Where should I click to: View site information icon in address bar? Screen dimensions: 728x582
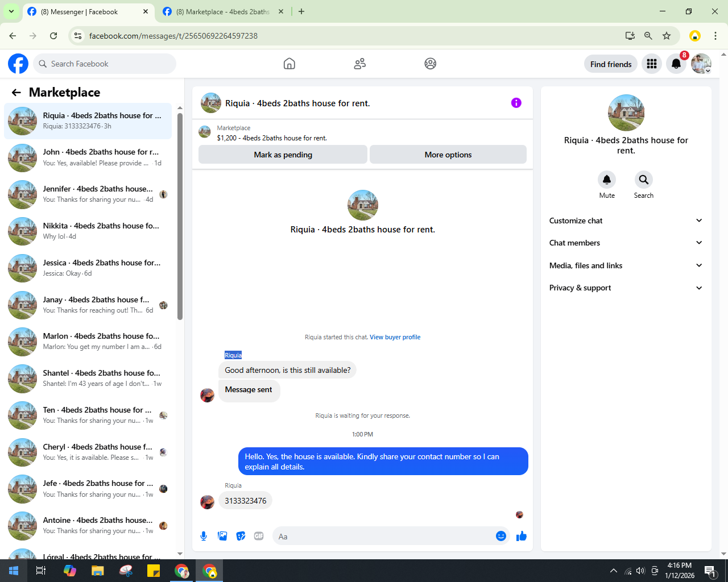click(x=78, y=36)
